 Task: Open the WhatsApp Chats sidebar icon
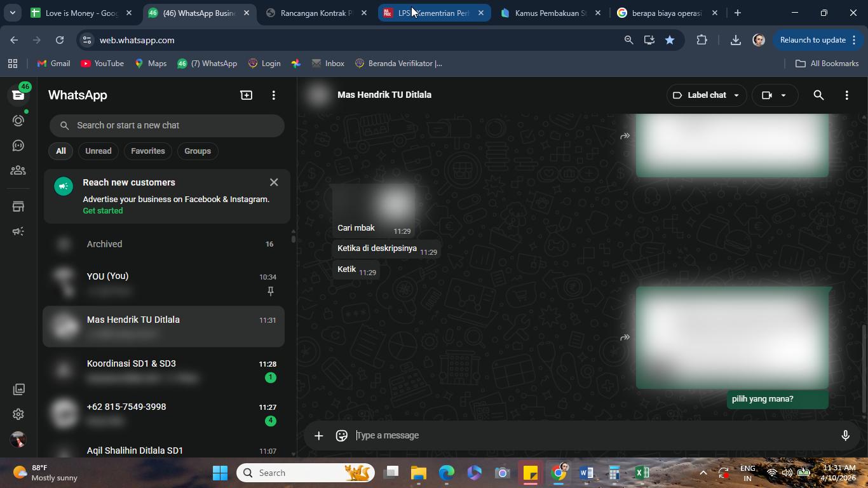pyautogui.click(x=18, y=95)
